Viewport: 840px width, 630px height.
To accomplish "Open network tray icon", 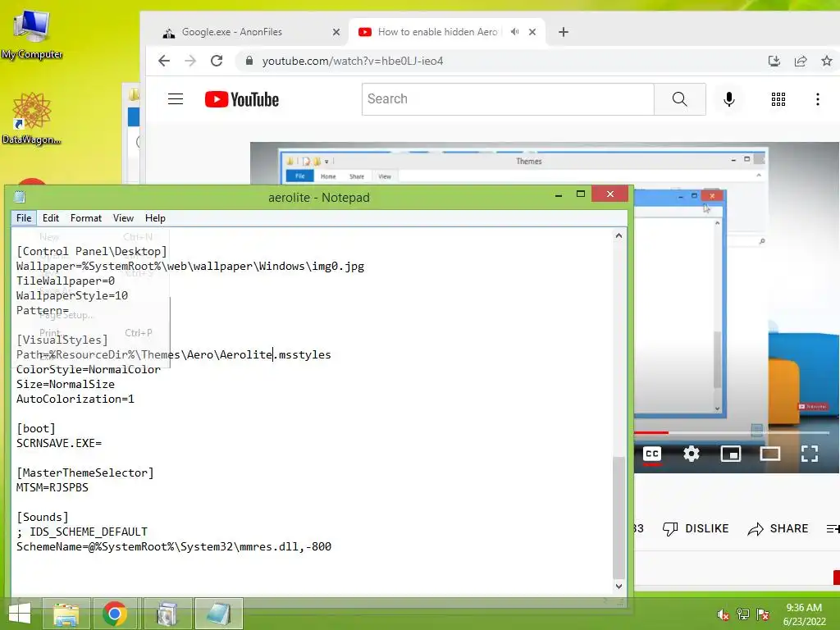I will (x=743, y=614).
